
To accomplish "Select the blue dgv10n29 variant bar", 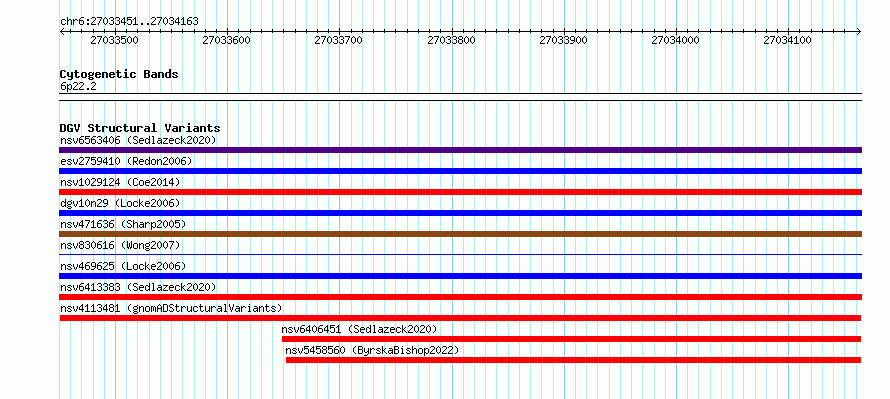I will coord(460,213).
